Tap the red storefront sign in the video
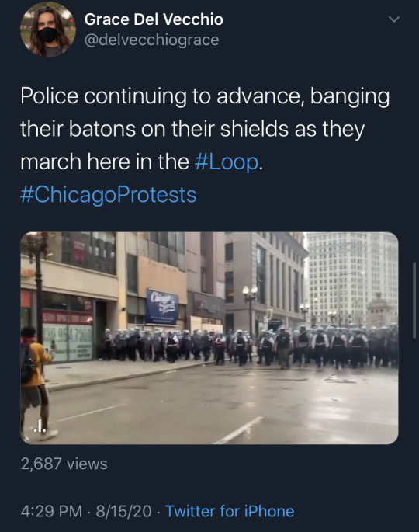 (x=68, y=318)
